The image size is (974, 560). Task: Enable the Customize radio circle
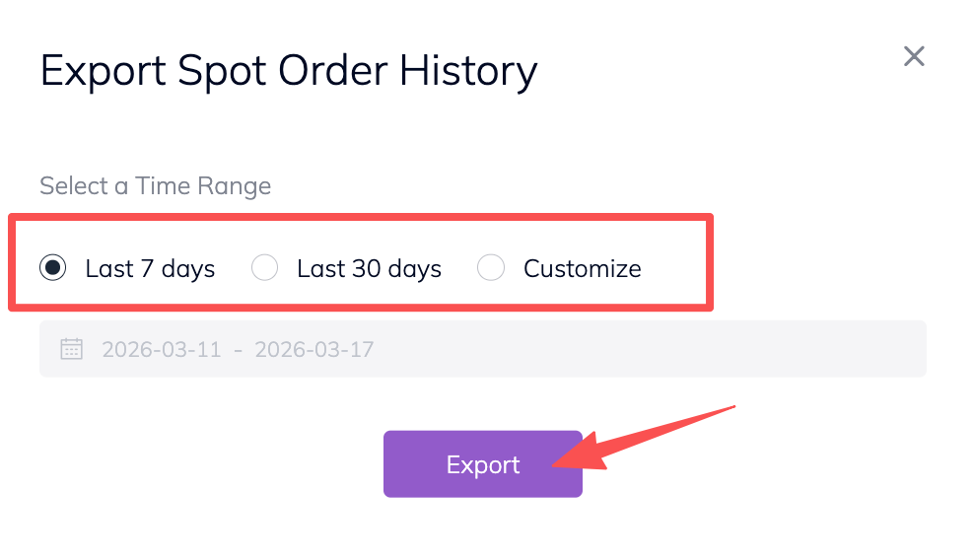pyautogui.click(x=491, y=268)
